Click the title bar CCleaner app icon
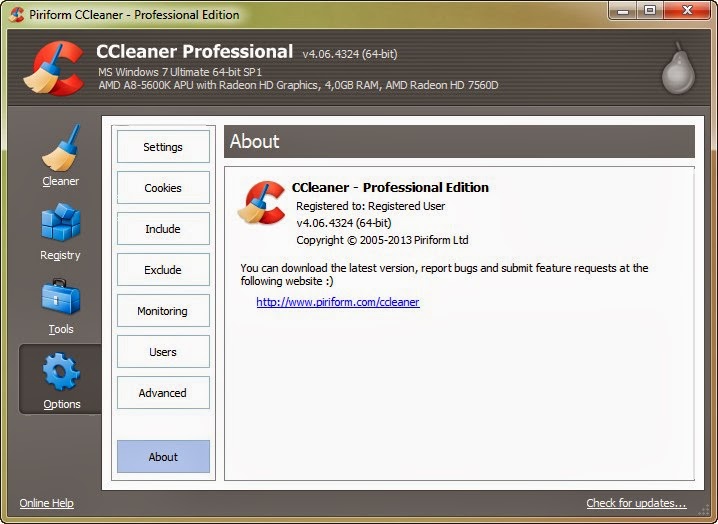718x524 pixels. (16, 15)
